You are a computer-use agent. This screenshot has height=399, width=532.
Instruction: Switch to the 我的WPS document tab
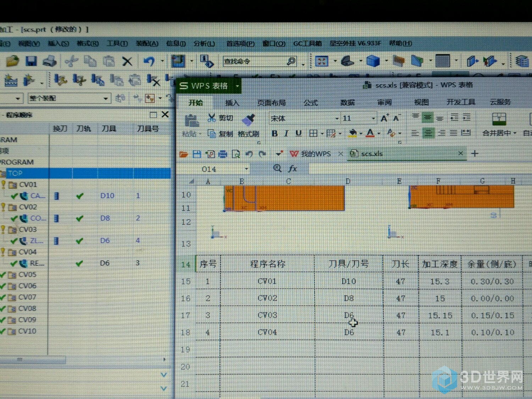[316, 154]
